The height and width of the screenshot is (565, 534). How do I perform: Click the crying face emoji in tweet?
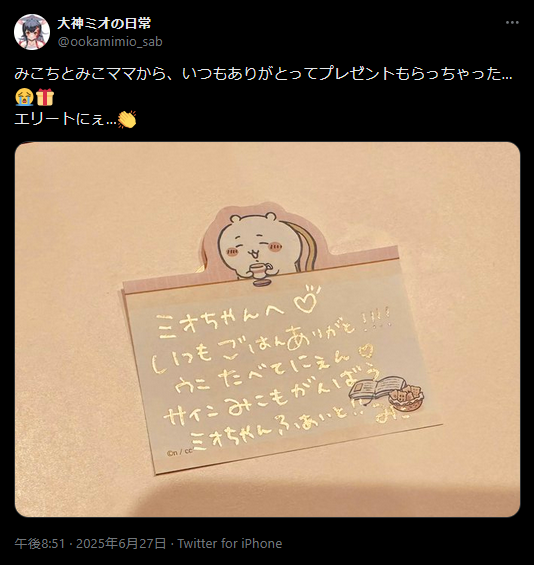[x=24, y=97]
